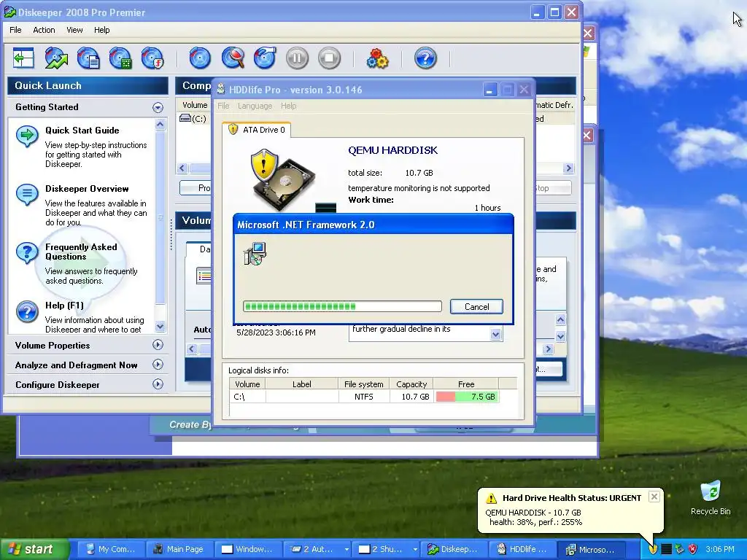Screen dimensions: 747x560
Task: Select ATA Drive 0 tab
Action: (257, 130)
